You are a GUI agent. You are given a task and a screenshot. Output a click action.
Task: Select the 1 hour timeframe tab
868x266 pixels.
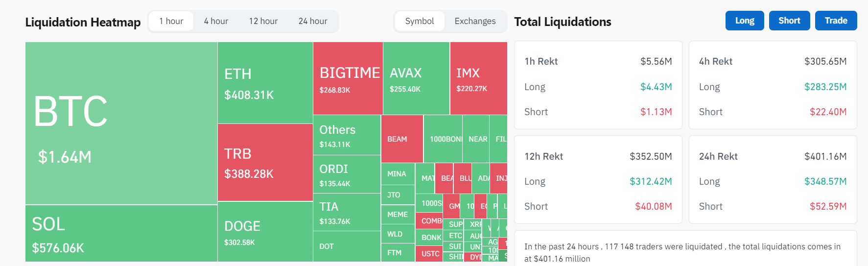coord(171,21)
